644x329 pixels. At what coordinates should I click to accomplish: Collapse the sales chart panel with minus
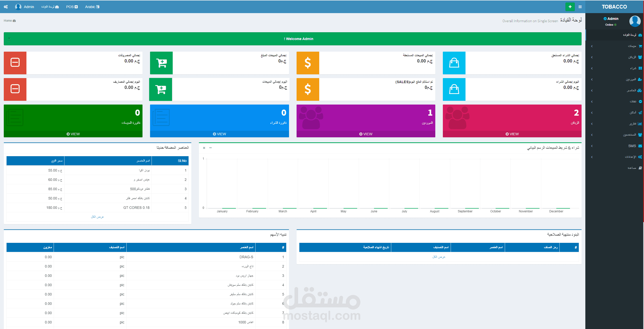pyautogui.click(x=210, y=148)
